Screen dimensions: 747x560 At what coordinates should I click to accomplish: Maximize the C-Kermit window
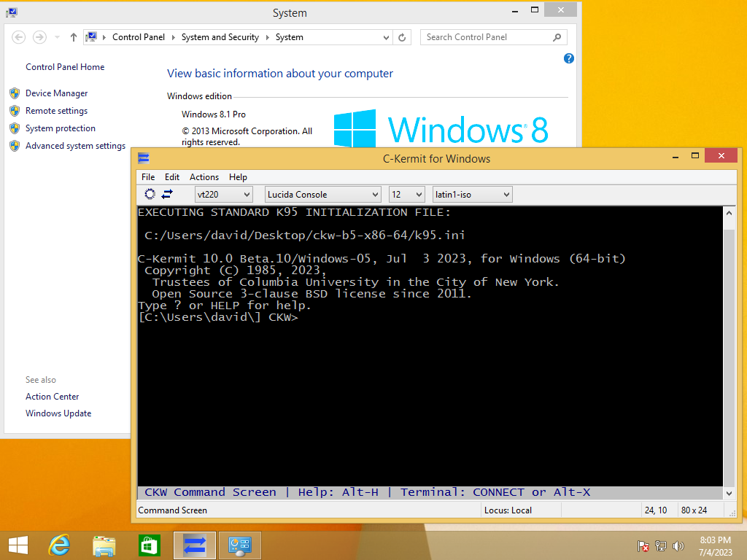tap(695, 156)
